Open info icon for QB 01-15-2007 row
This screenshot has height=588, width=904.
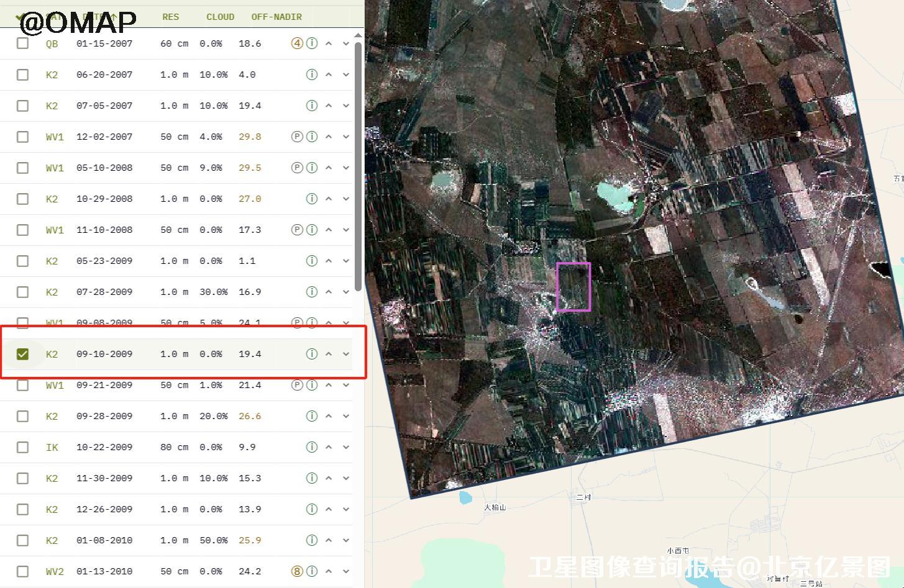312,43
